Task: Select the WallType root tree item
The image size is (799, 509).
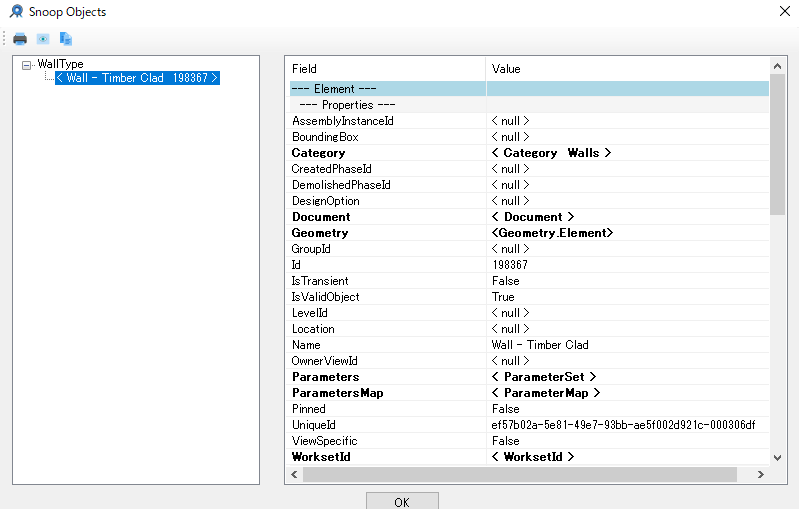Action: tap(60, 64)
